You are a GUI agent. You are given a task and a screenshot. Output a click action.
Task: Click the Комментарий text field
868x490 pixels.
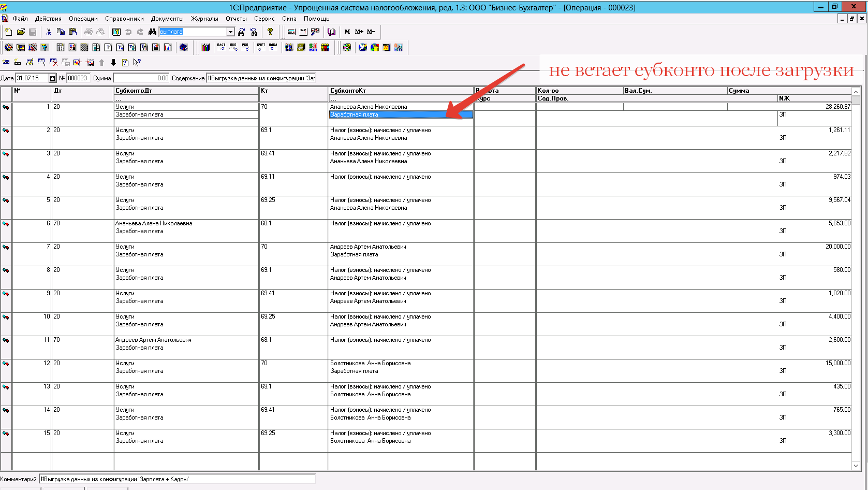[177, 479]
